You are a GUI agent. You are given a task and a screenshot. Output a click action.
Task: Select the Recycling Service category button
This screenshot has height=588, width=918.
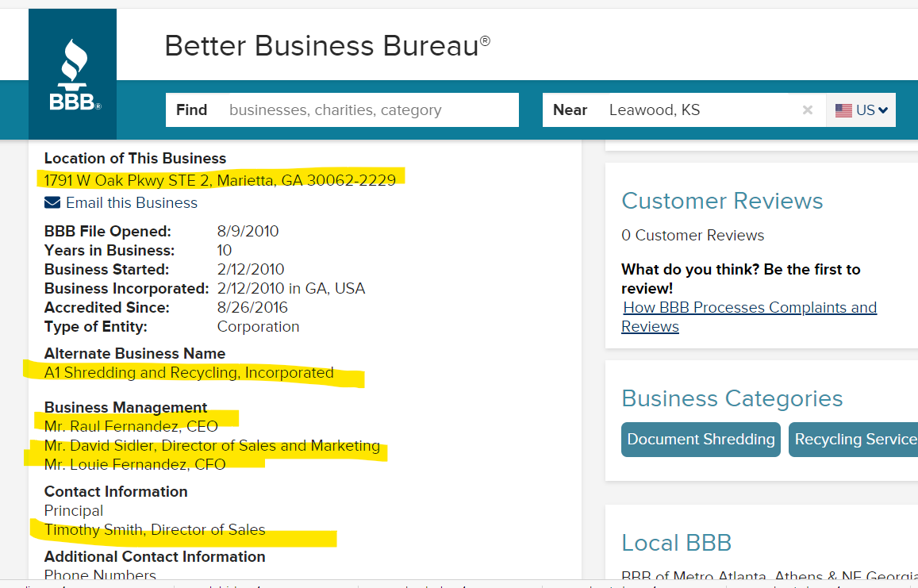[x=853, y=440]
